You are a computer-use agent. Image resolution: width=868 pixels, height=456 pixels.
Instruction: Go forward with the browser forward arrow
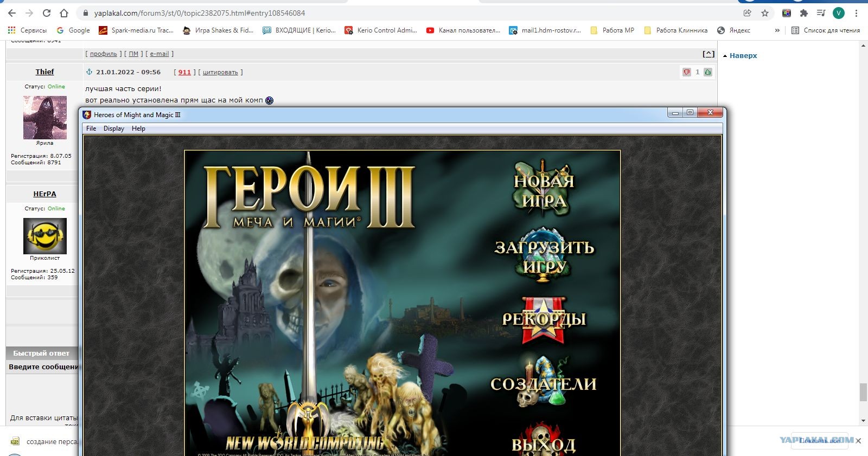[x=29, y=13]
